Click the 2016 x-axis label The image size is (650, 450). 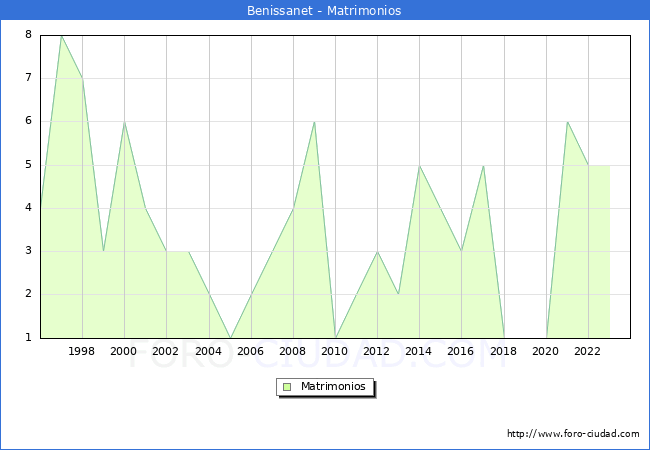click(461, 351)
